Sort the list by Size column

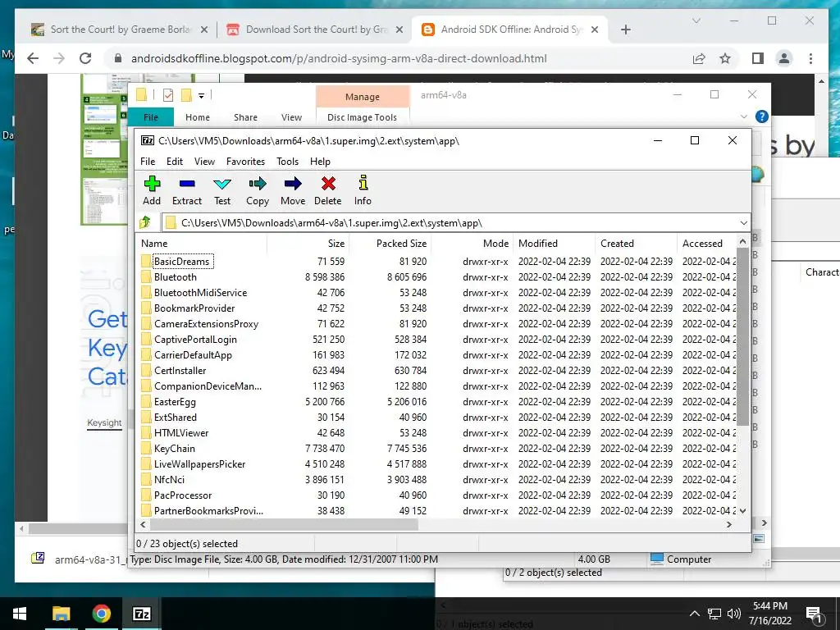click(308, 243)
